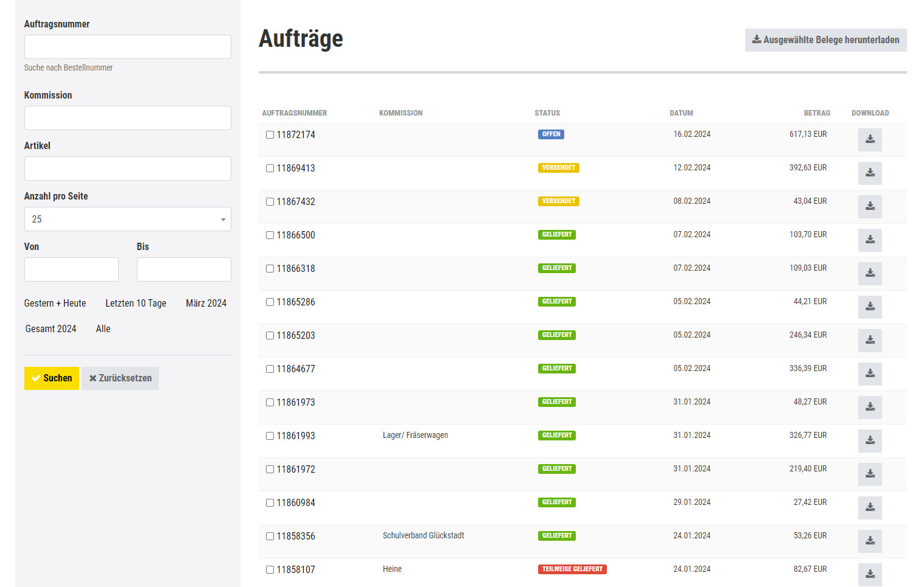Download receipt for order 11866500
The image size is (924, 587).
coord(870,240)
